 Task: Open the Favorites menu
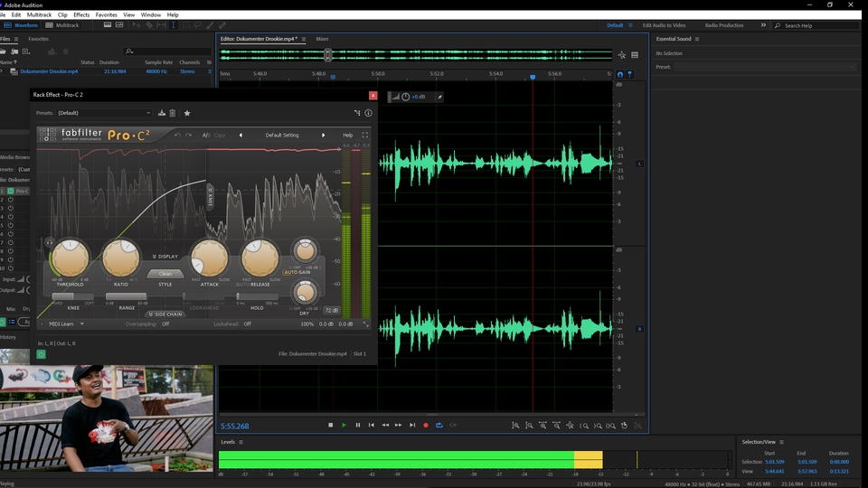click(107, 15)
